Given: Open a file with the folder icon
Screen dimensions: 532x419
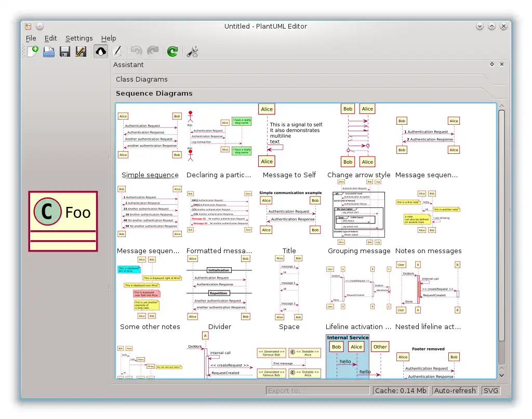Looking at the screenshot, I should coord(49,51).
